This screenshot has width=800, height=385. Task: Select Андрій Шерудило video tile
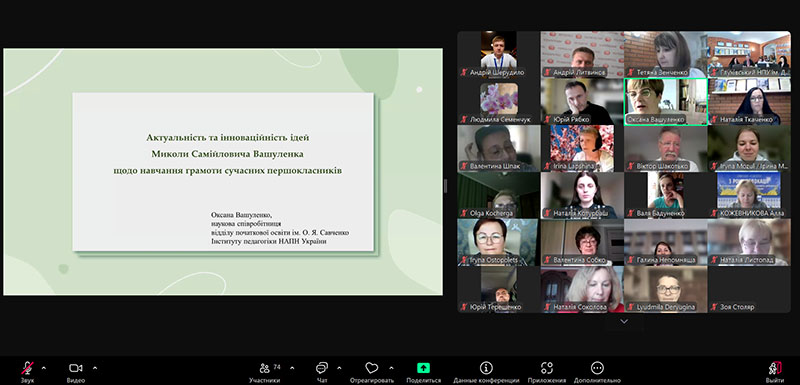tap(499, 54)
